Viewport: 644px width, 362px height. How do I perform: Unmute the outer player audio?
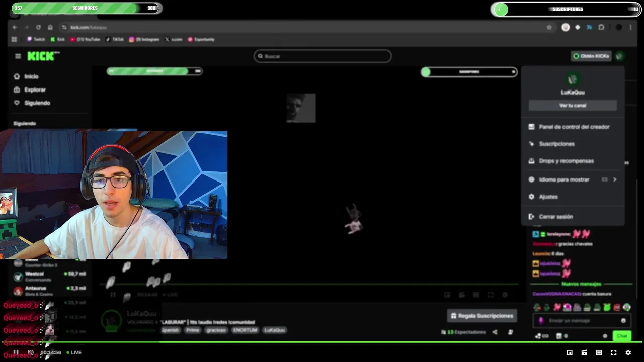31,353
